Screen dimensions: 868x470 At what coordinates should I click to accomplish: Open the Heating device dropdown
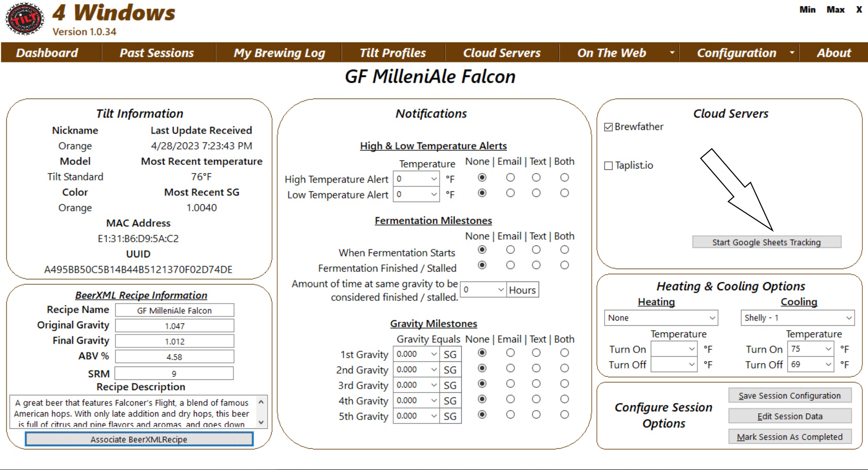point(661,318)
